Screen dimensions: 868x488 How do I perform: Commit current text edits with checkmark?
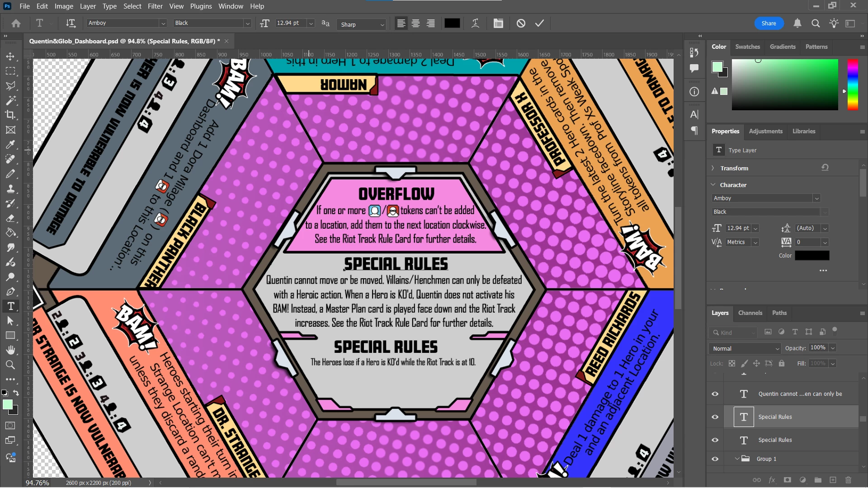pyautogui.click(x=539, y=23)
